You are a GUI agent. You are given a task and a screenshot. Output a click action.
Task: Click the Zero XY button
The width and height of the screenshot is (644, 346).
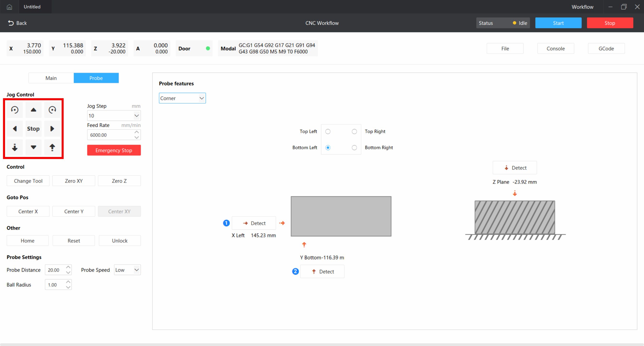(73, 181)
